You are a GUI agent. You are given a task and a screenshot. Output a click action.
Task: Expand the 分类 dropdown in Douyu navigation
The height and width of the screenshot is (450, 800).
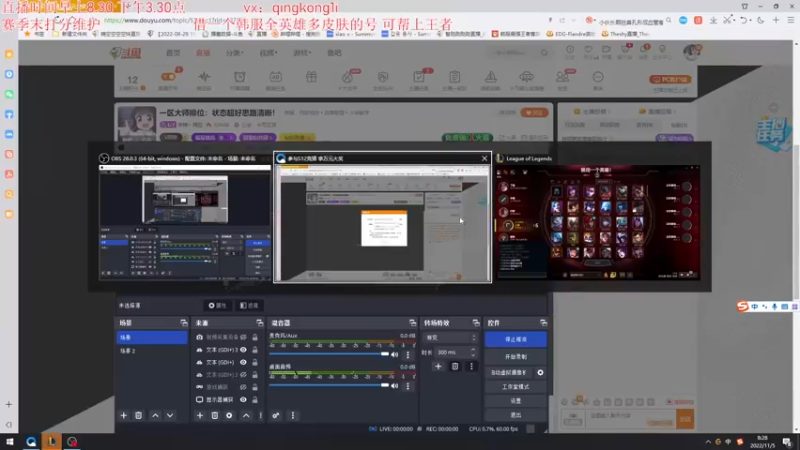[234, 53]
